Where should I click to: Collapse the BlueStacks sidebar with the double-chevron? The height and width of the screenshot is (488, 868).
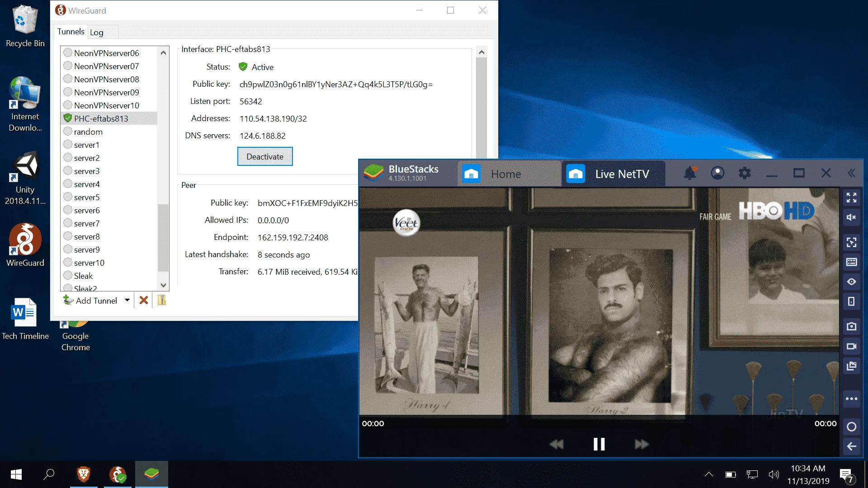point(851,173)
